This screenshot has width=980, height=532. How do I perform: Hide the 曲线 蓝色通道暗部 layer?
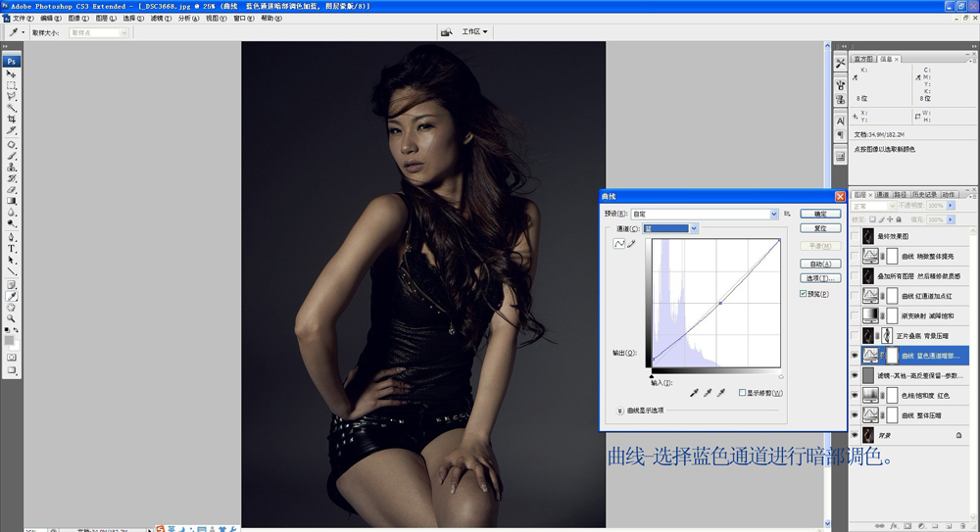pyautogui.click(x=855, y=355)
